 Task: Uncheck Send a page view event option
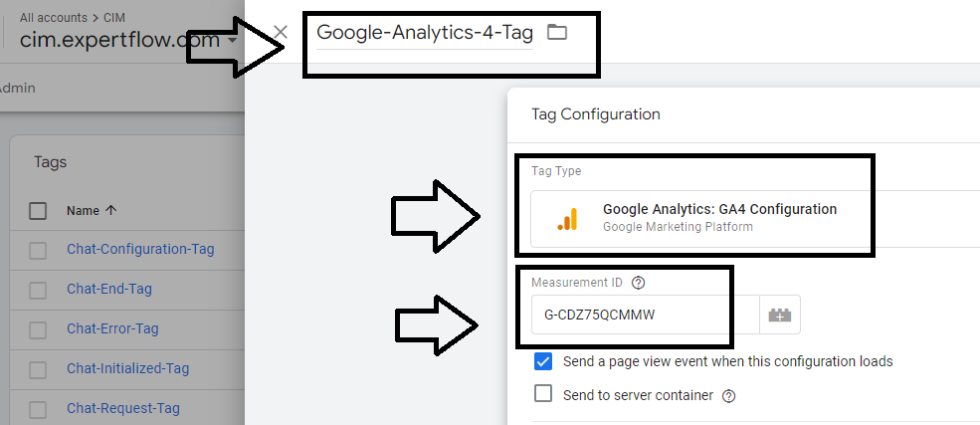[x=543, y=361]
